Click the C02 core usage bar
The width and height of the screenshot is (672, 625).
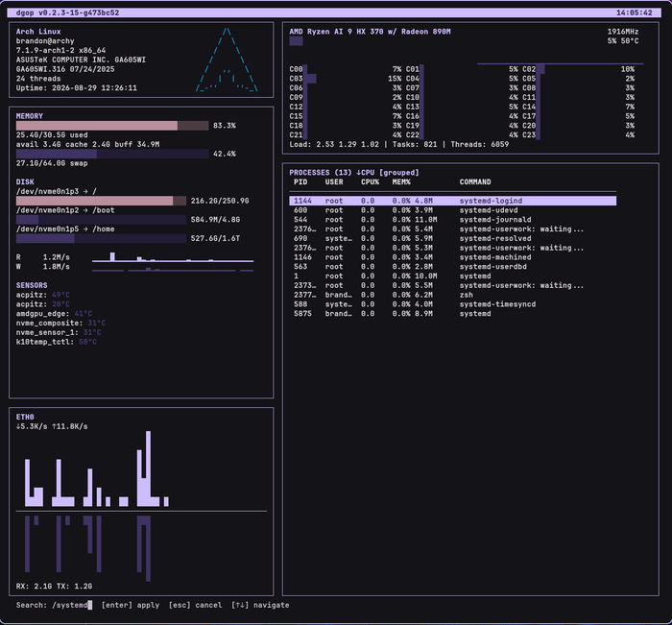(540, 69)
